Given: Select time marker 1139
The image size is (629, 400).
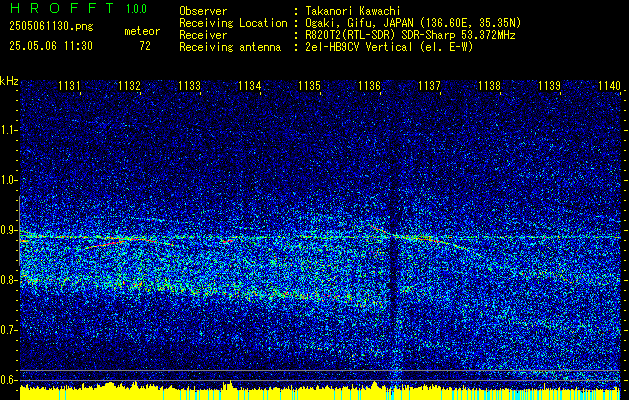Looking at the screenshot, I should pyautogui.click(x=550, y=85).
